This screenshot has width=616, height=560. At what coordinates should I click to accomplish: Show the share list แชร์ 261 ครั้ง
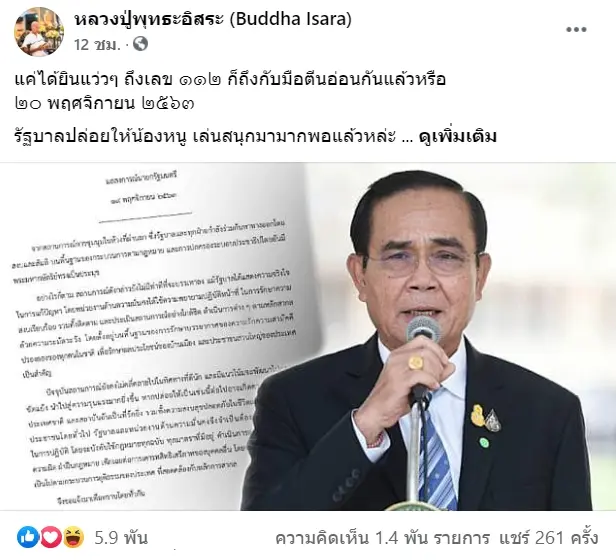[x=549, y=538]
